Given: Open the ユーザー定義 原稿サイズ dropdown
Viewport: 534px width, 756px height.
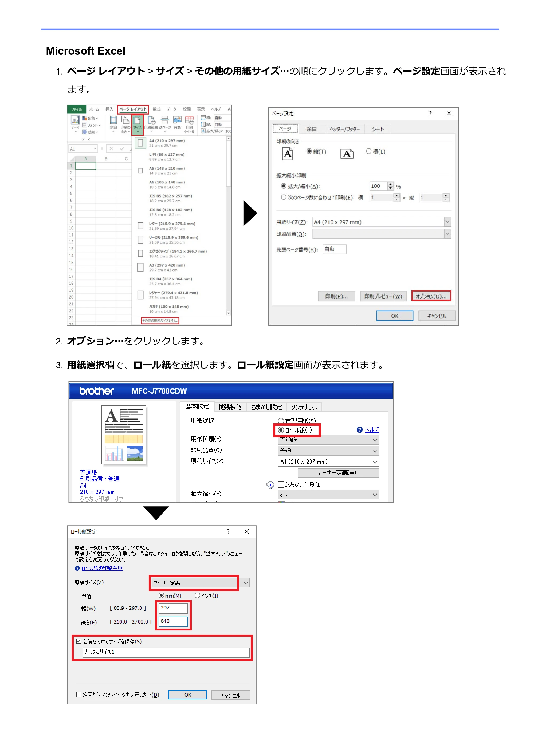Looking at the screenshot, I should [200, 583].
